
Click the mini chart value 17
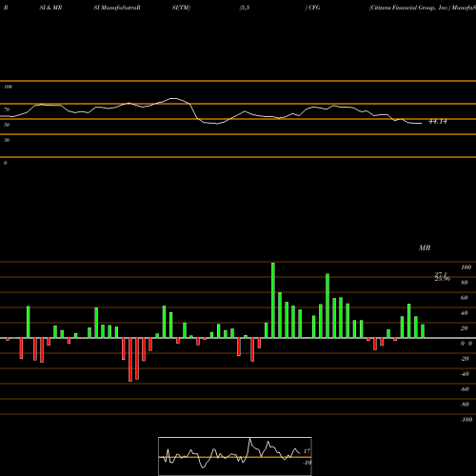tap(307, 451)
